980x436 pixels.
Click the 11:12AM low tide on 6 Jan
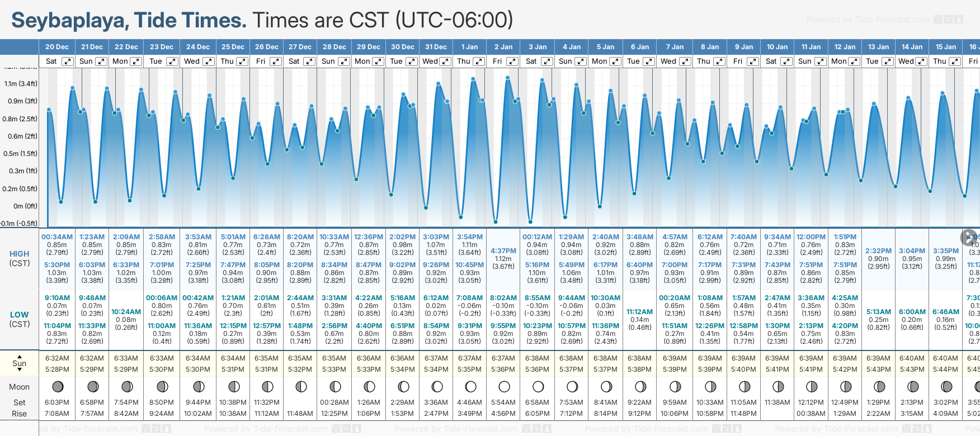[x=639, y=312]
